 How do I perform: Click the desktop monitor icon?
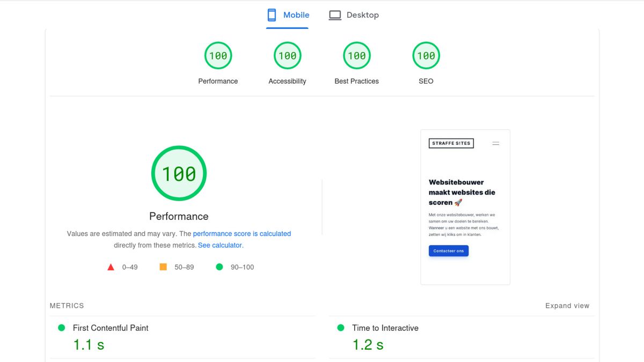[335, 16]
